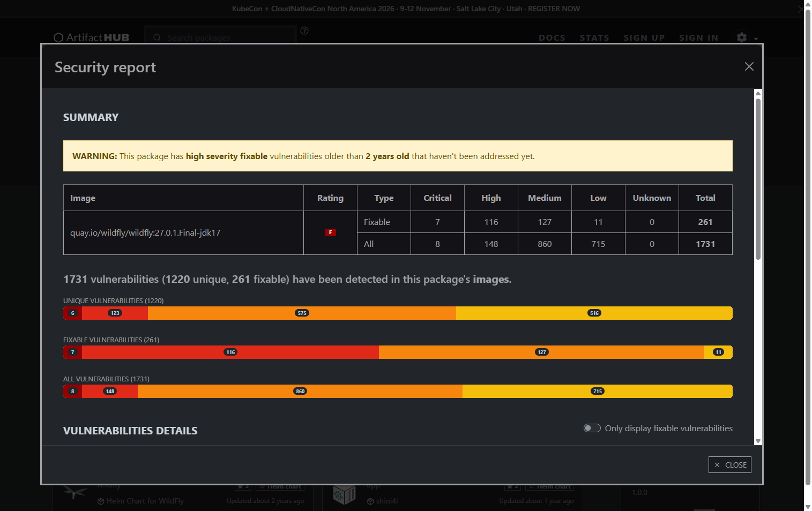Click the SUMMARY heading
Viewport: 812px width, 511px height.
coord(91,117)
